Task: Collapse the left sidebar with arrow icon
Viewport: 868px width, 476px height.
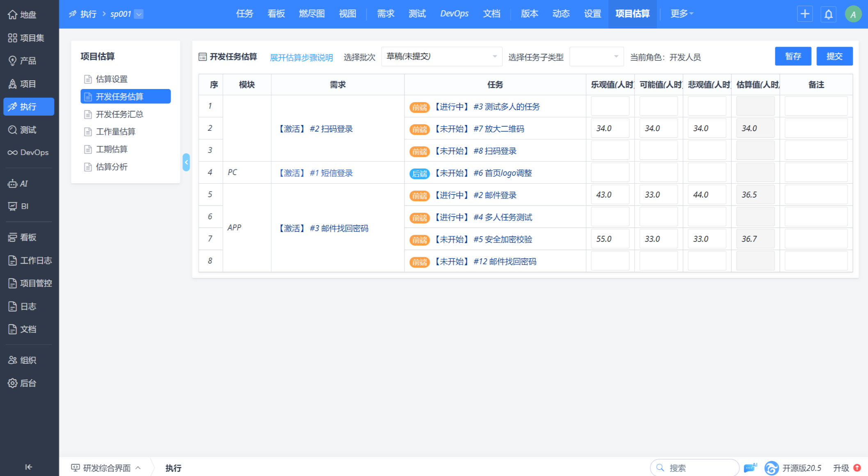Action: click(28, 467)
